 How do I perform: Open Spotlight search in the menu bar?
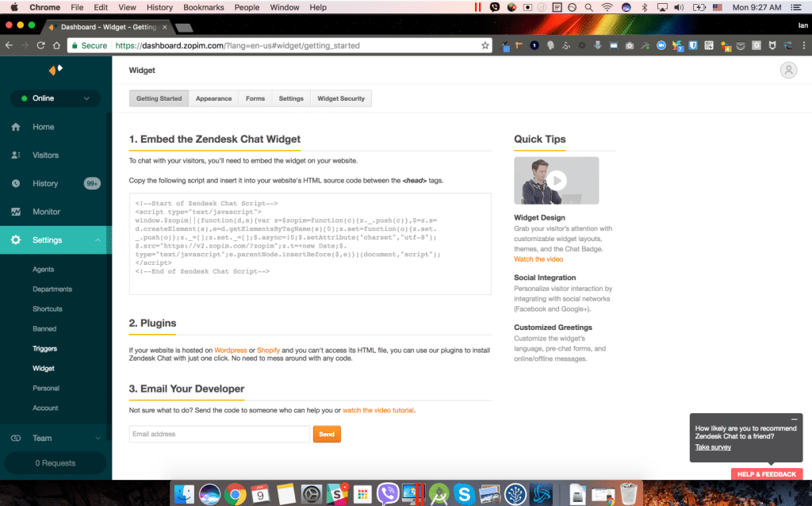coord(589,7)
